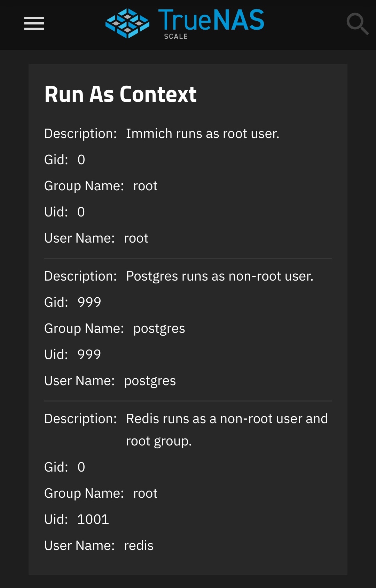Click the User Name value redis

[x=139, y=545]
